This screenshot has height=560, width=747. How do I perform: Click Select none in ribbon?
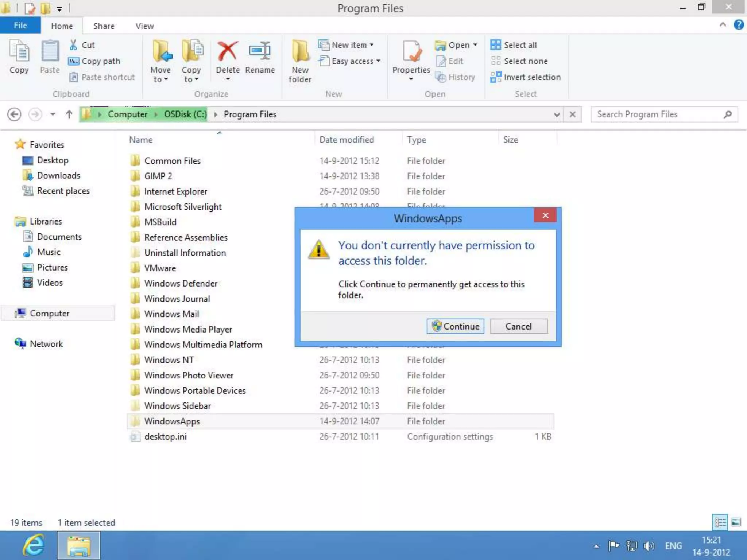(x=519, y=61)
